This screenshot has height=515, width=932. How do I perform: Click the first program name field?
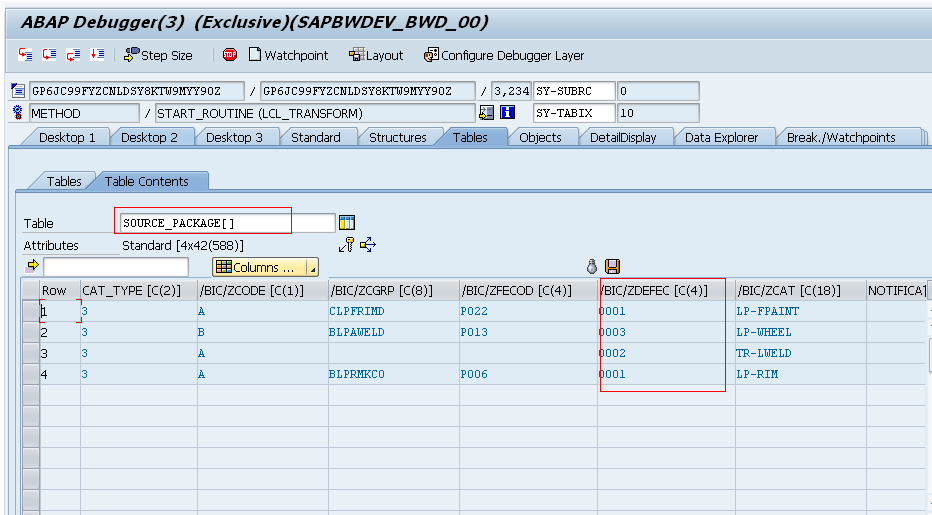[x=137, y=91]
